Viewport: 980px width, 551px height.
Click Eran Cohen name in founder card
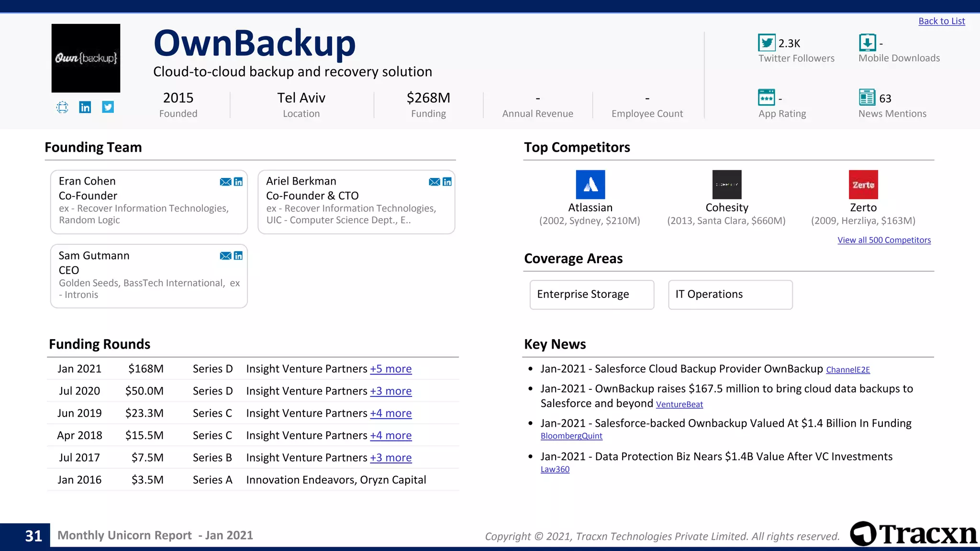pyautogui.click(x=87, y=181)
